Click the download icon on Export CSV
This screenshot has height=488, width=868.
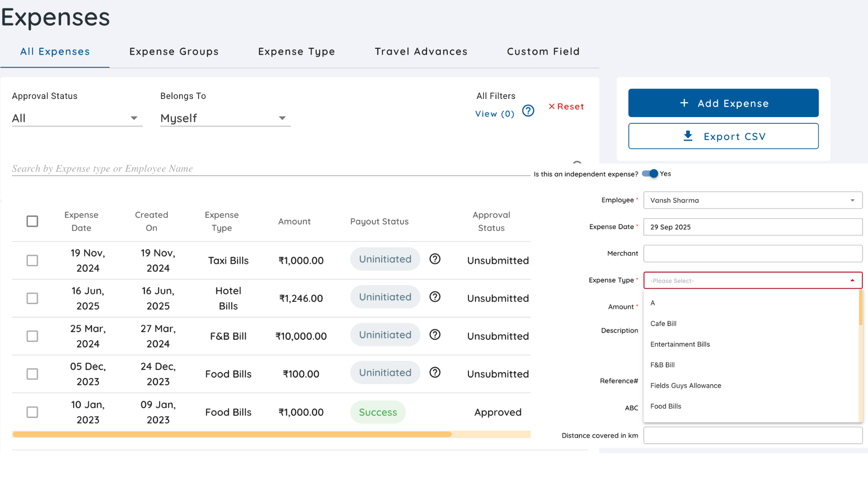click(688, 136)
